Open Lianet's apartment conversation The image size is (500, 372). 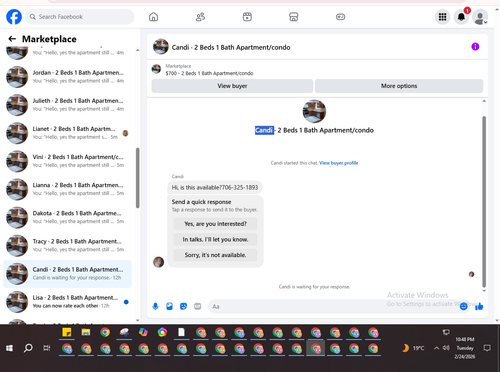67,133
